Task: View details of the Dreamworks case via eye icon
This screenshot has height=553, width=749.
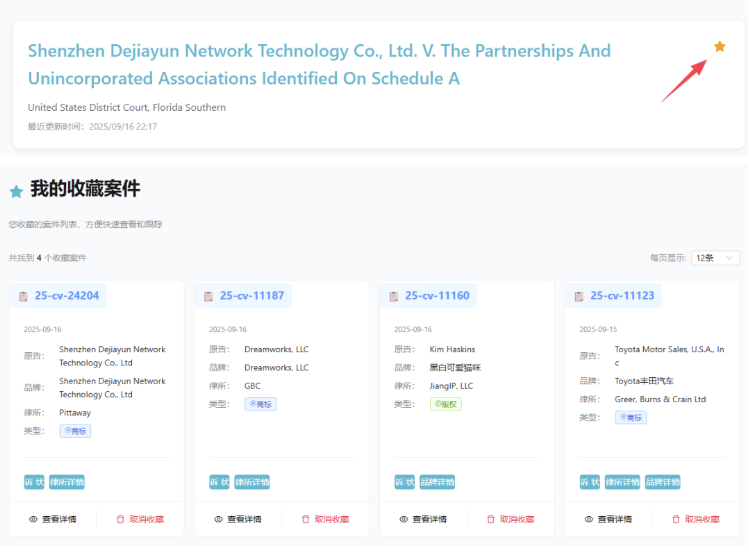Action: point(218,520)
